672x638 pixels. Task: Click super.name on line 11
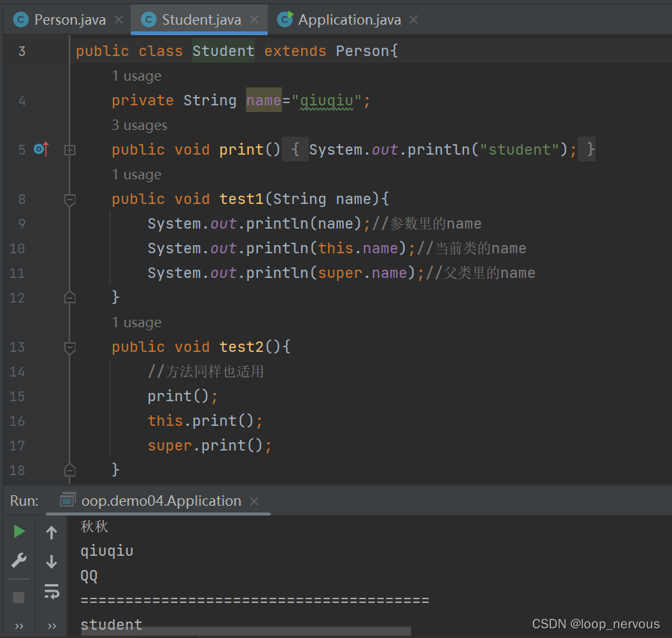pos(363,273)
